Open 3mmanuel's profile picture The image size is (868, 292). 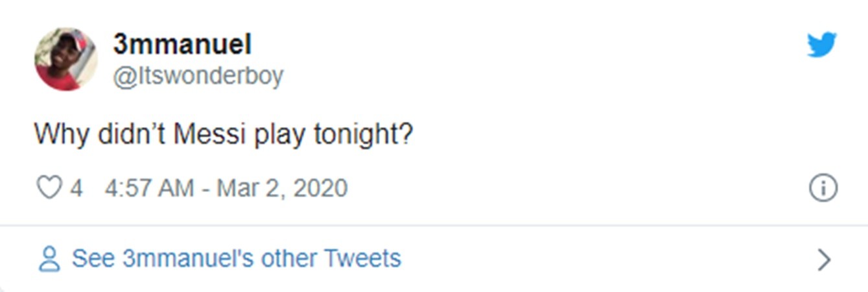(65, 59)
